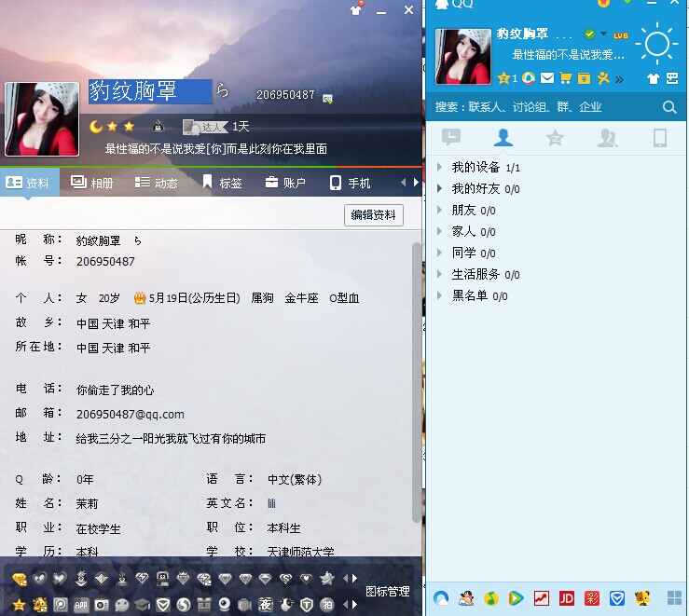The width and height of the screenshot is (689, 616).
Task: Click the large profile avatar photo
Action: [x=42, y=119]
